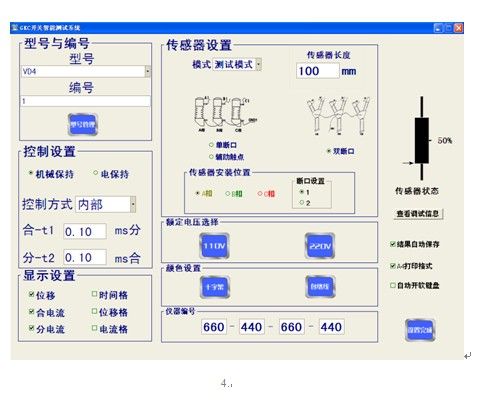Click the left blue button in 颜色设置

point(215,287)
